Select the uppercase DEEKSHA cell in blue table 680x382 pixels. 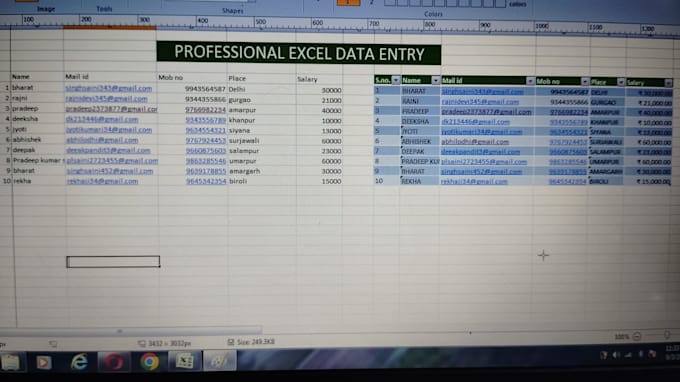(x=415, y=121)
